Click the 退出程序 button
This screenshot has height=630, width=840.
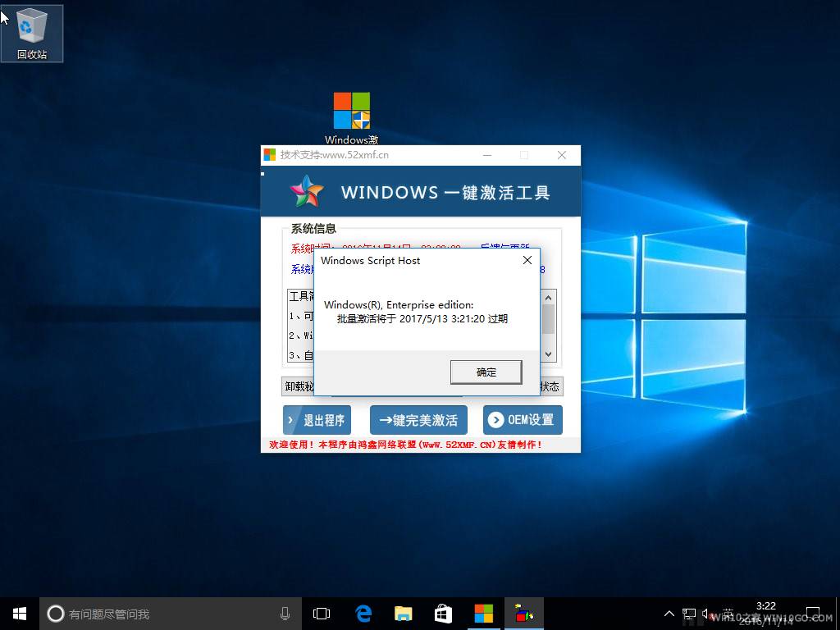[x=317, y=420]
